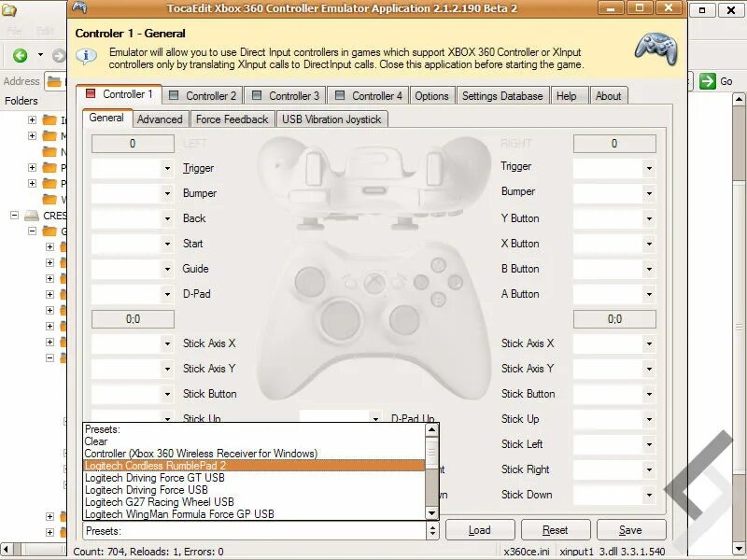The height and width of the screenshot is (560, 747).
Task: Select Logitech Cordless RumblePad 2 preset
Action: (254, 466)
